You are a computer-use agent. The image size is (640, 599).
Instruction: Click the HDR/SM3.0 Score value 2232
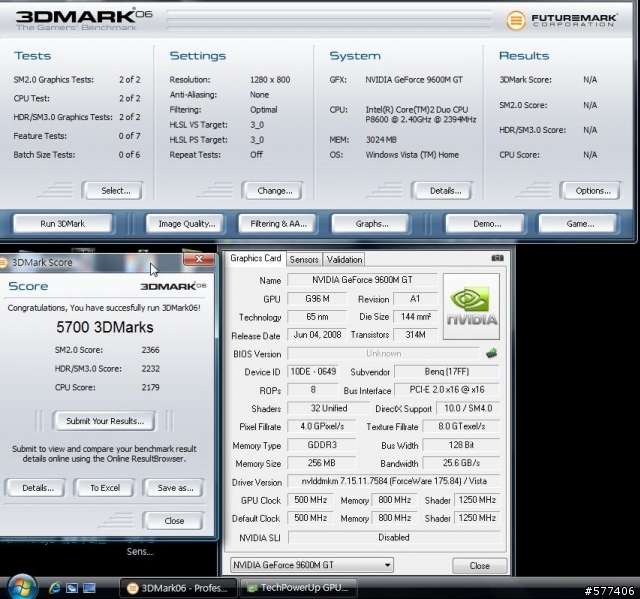coord(150,368)
